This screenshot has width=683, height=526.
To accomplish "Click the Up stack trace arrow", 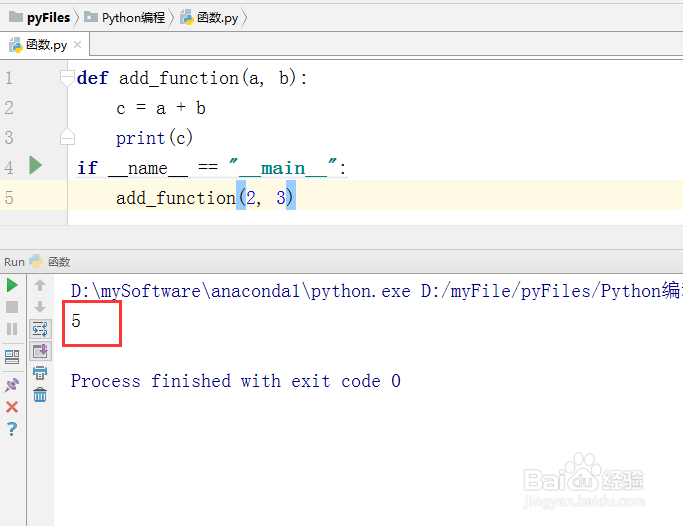I will pyautogui.click(x=40, y=285).
